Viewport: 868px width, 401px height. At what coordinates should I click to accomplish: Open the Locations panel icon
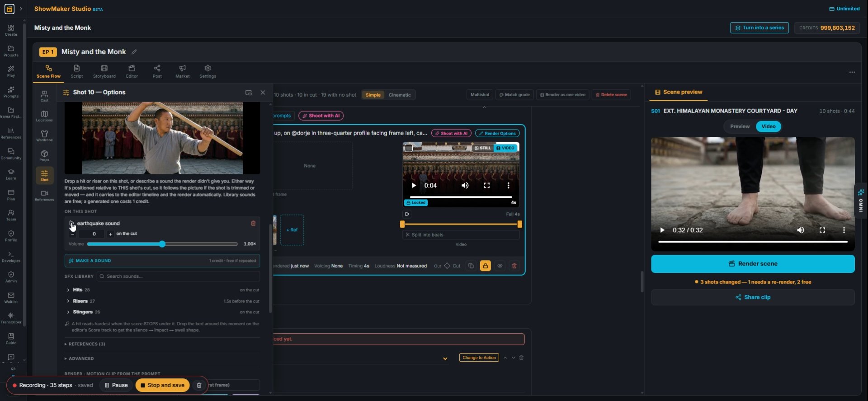click(44, 116)
